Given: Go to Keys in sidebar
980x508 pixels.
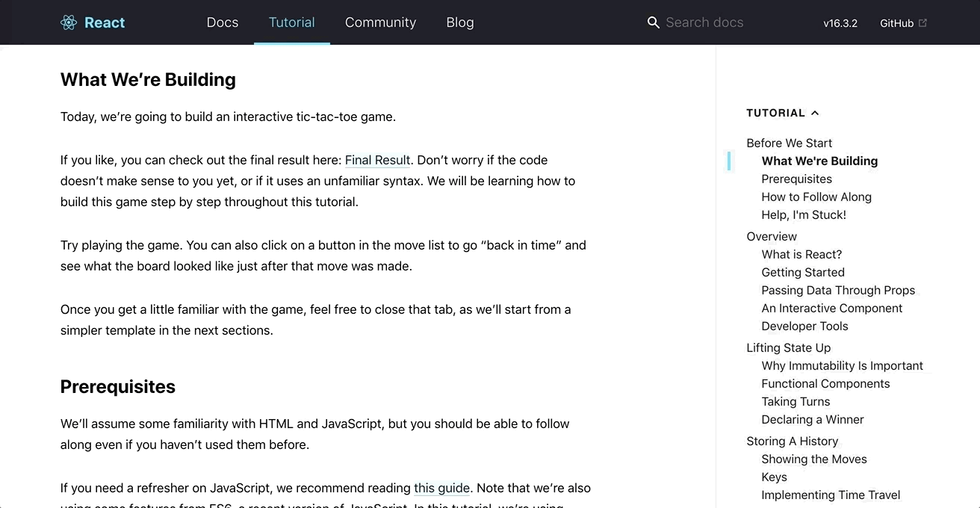Looking at the screenshot, I should [x=774, y=477].
